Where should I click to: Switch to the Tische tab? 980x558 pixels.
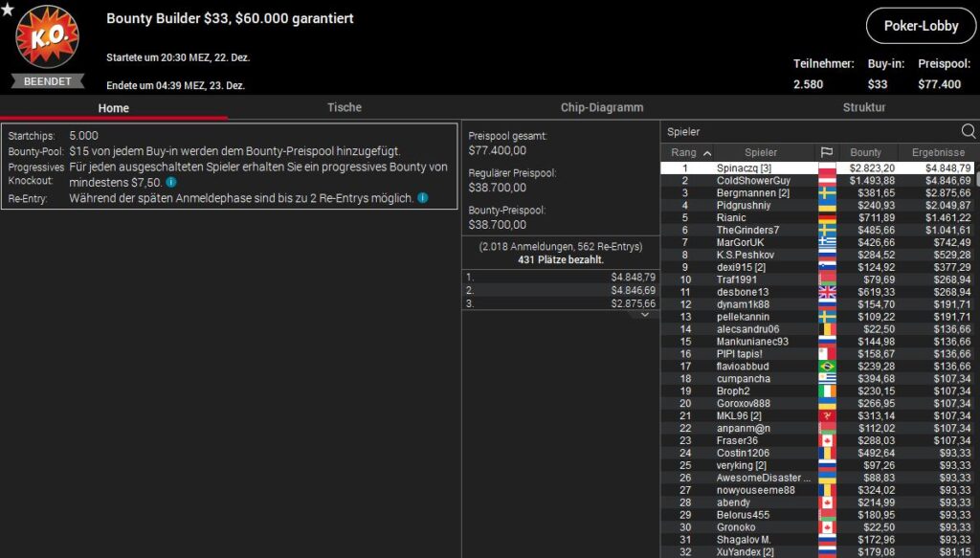344,107
